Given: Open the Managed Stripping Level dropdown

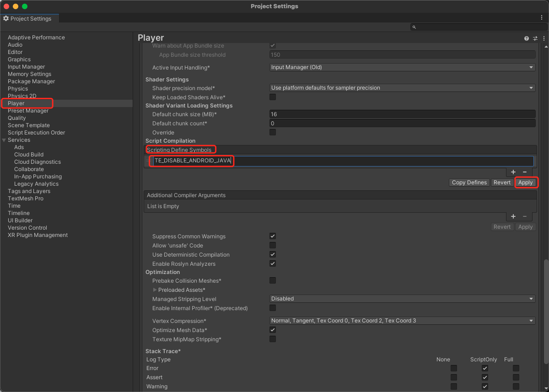Looking at the screenshot, I should (x=402, y=299).
